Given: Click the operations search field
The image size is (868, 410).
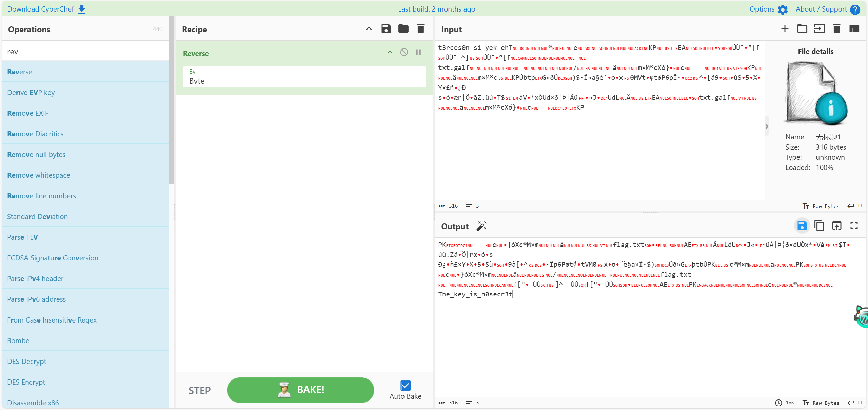Looking at the screenshot, I should click(x=85, y=52).
